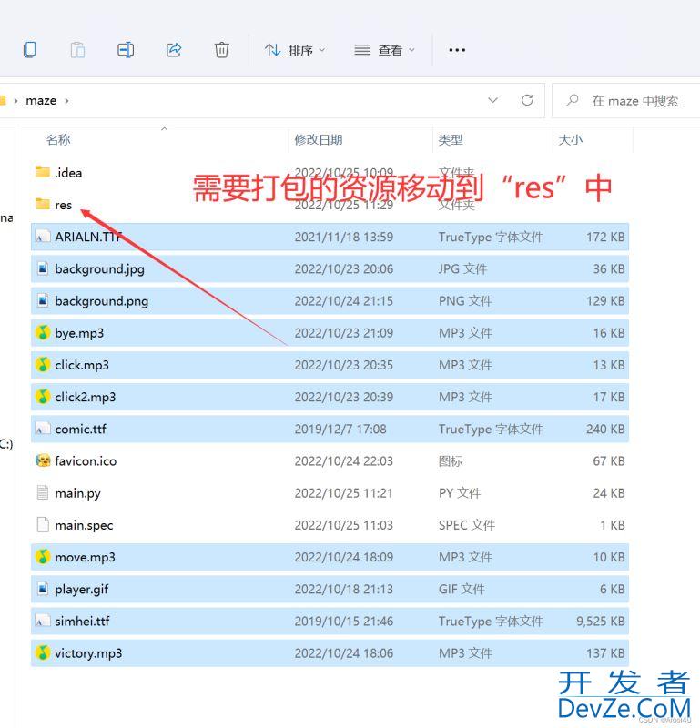
Task: Click the 137 KB size cell
Action: point(605,653)
